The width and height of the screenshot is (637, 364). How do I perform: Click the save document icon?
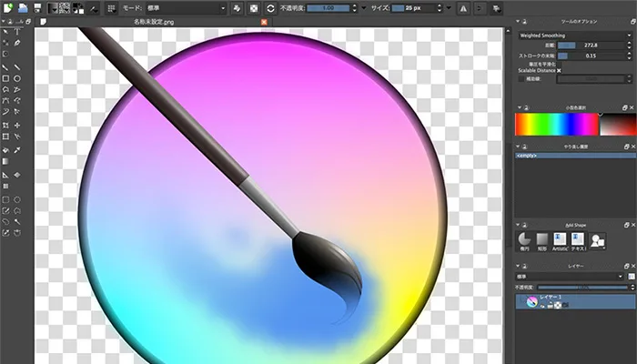(x=35, y=7)
